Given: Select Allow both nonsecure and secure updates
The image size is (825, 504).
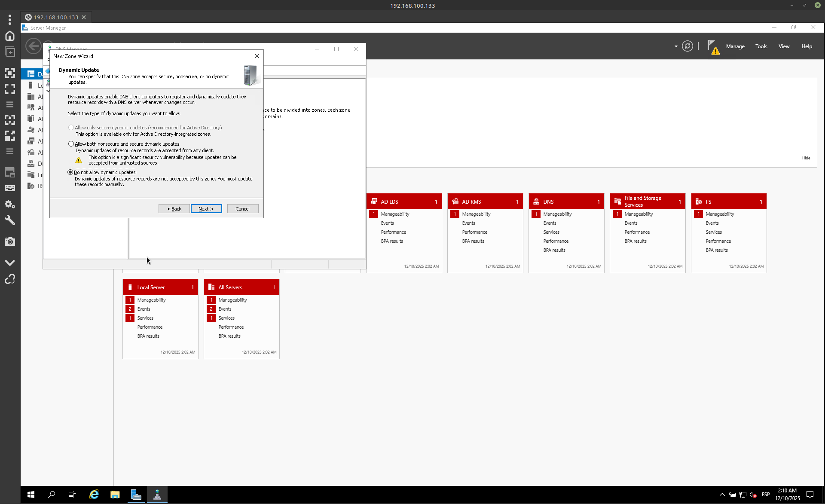Looking at the screenshot, I should click(71, 144).
